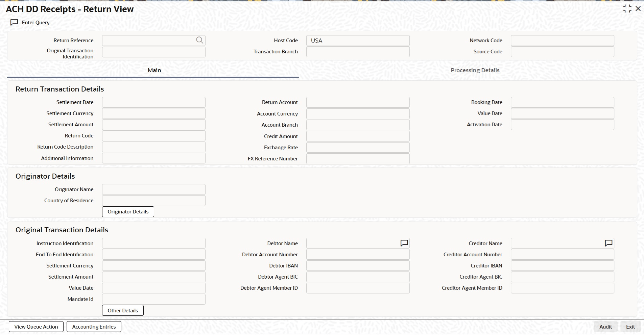Screen dimensions: 644x336
Task: Select the Debtor IBAN field
Action: (358, 266)
